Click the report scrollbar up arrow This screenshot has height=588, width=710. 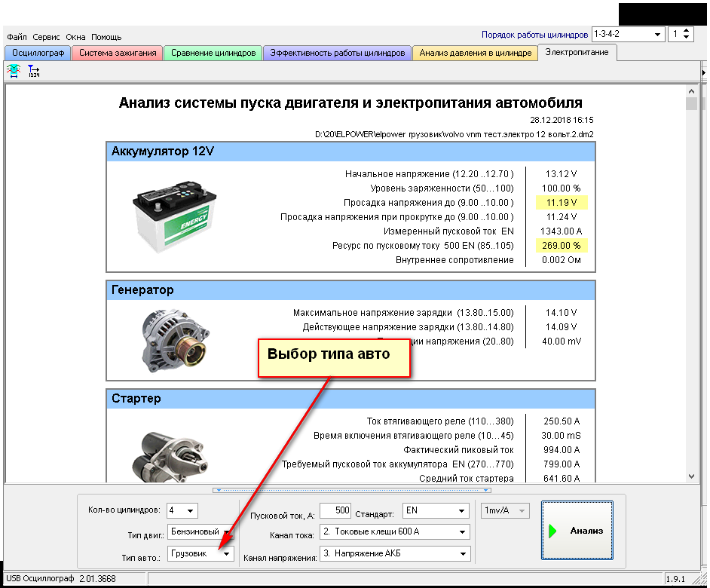tap(691, 91)
